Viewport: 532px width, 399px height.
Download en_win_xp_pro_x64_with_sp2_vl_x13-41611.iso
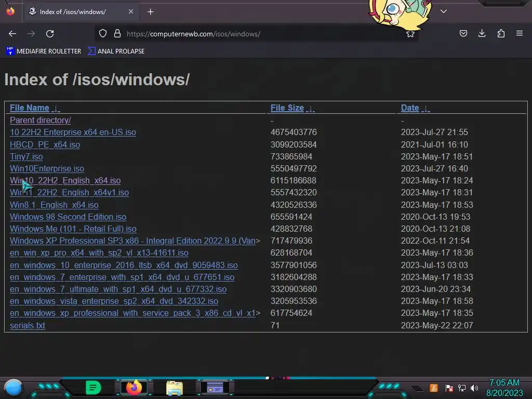(x=99, y=253)
